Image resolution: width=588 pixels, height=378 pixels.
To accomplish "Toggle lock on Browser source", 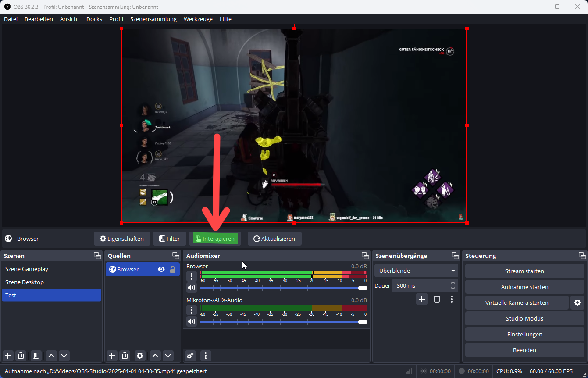I will coord(173,269).
